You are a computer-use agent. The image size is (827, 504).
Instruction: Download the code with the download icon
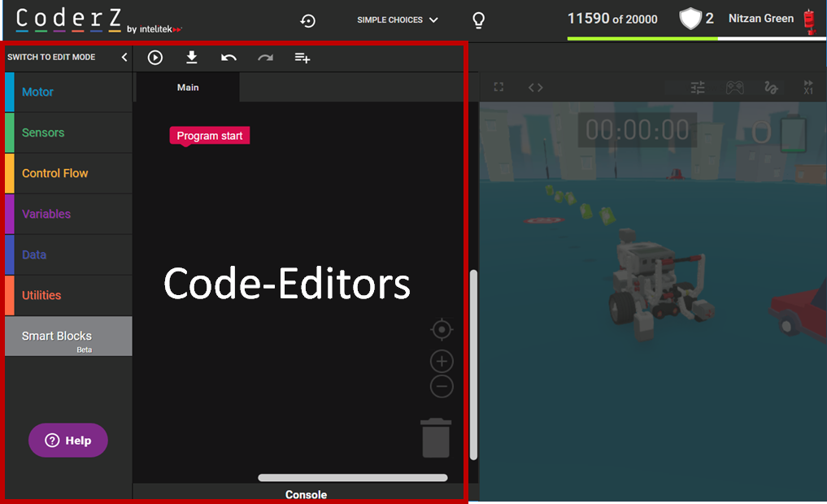click(192, 58)
